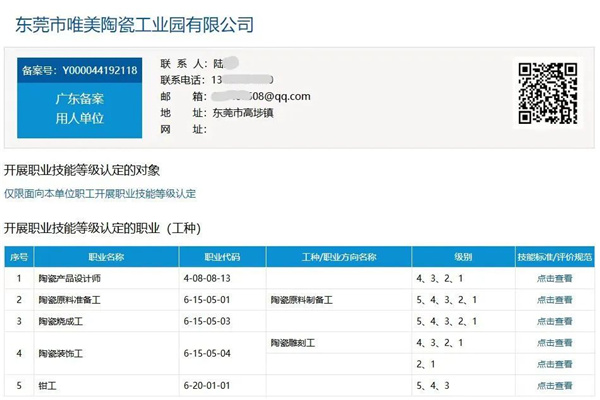The width and height of the screenshot is (600, 400).
Task: Click the 工种/职业方向名称 column header
Action: click(339, 257)
